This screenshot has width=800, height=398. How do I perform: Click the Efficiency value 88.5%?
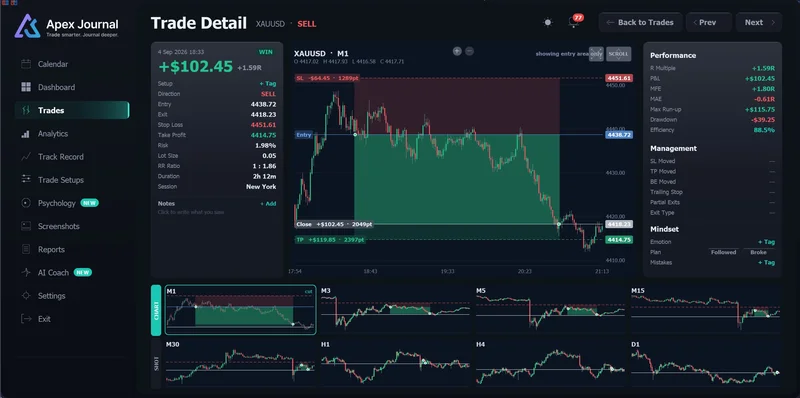(x=764, y=130)
